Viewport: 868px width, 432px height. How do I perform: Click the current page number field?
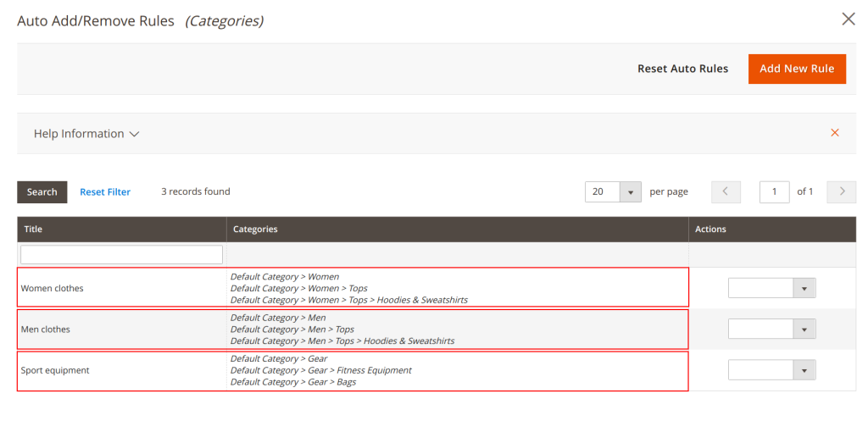coord(774,192)
